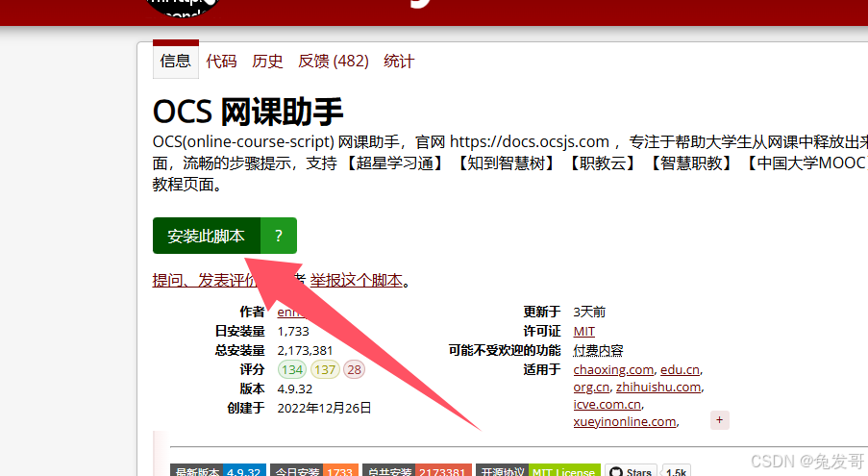Viewport: 868px width, 476px height.
Task: Open the MIT license link
Action: (x=584, y=332)
